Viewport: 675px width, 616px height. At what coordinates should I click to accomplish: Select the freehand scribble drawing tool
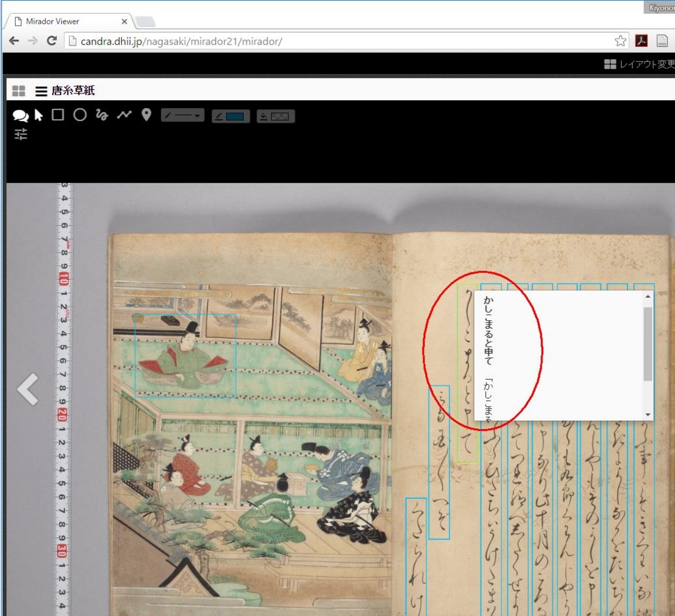click(x=102, y=115)
